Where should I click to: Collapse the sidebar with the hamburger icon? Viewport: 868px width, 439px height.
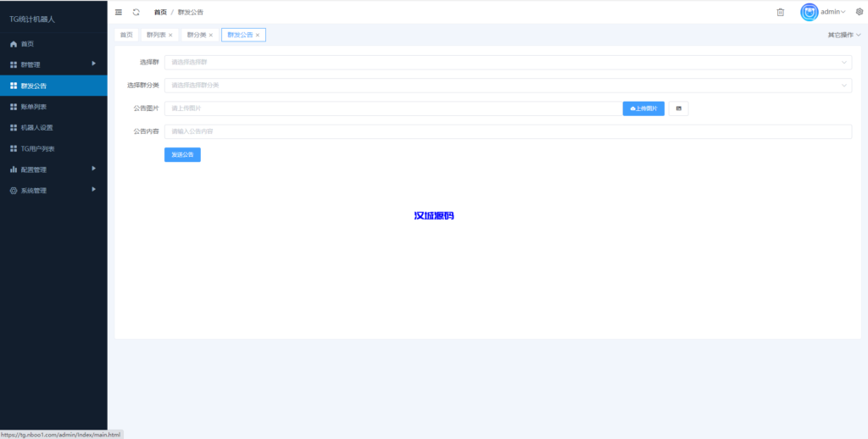pyautogui.click(x=119, y=12)
